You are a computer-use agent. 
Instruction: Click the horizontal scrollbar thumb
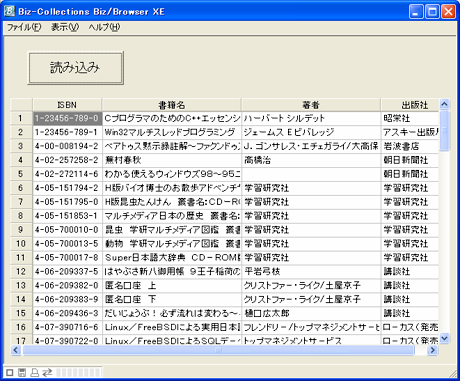pos(218,350)
